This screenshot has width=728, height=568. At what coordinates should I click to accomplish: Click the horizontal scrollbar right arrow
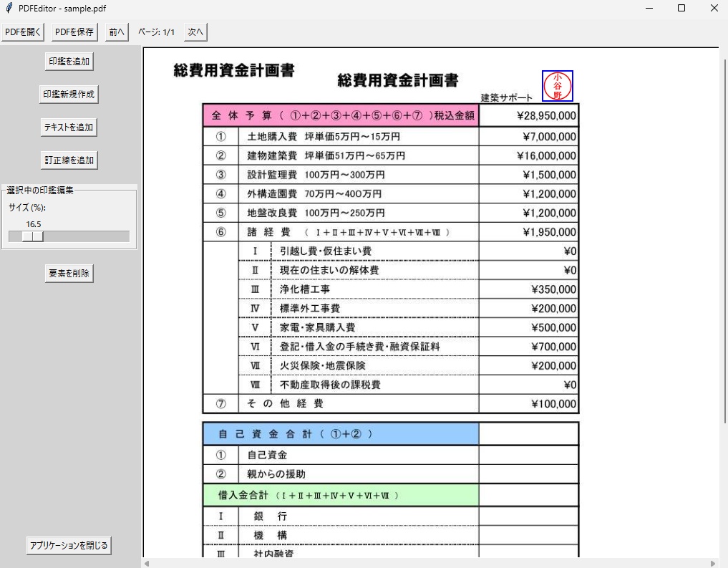(x=714, y=564)
